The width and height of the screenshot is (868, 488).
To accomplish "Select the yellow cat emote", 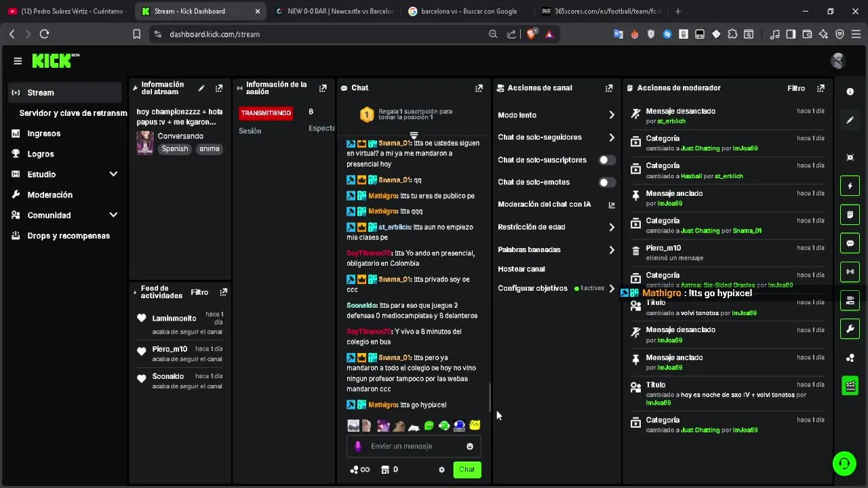I will point(475,426).
